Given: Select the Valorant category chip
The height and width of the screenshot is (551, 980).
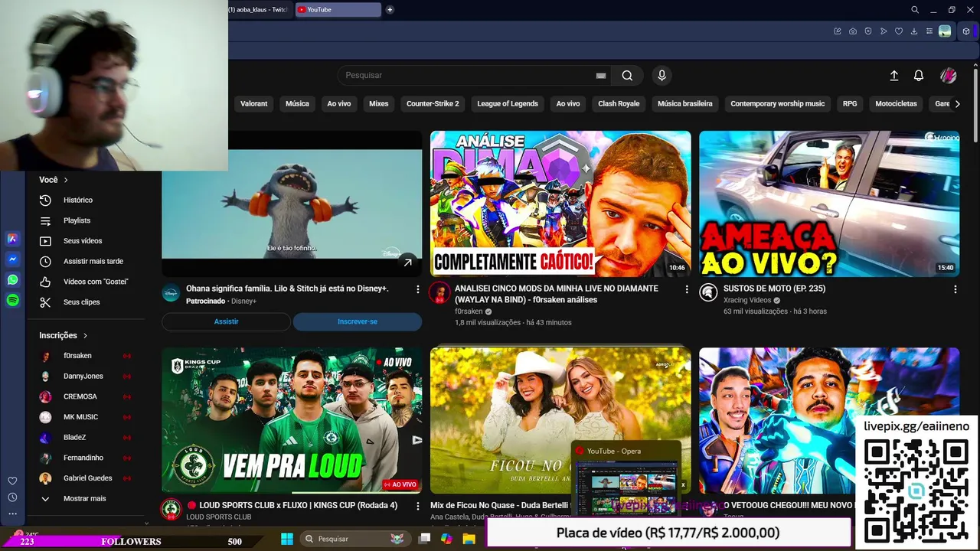Looking at the screenshot, I should pos(254,103).
